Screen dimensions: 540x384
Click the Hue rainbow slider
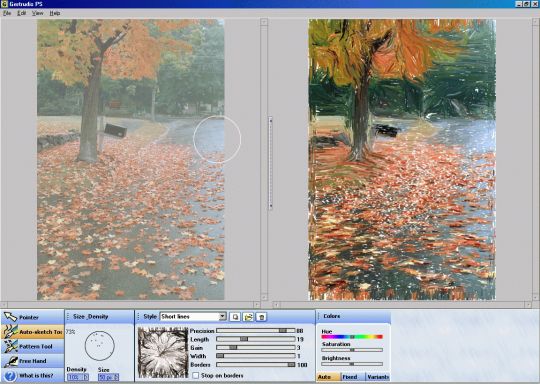(x=352, y=337)
